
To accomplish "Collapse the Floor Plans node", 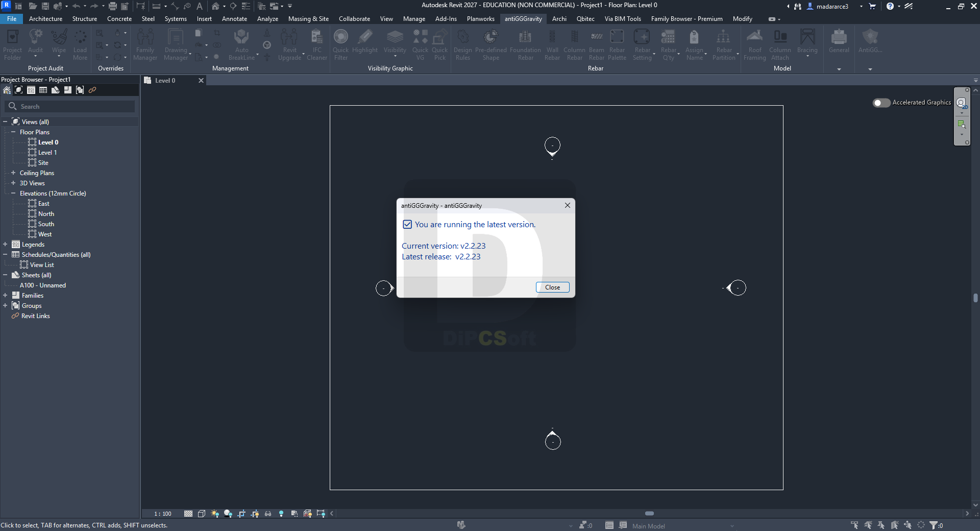I will tap(13, 132).
